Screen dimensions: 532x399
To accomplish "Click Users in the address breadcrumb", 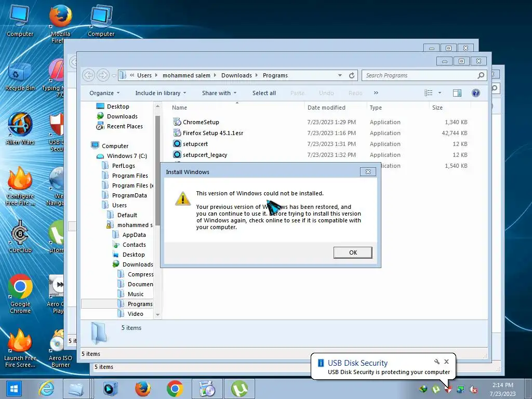I will pos(144,75).
